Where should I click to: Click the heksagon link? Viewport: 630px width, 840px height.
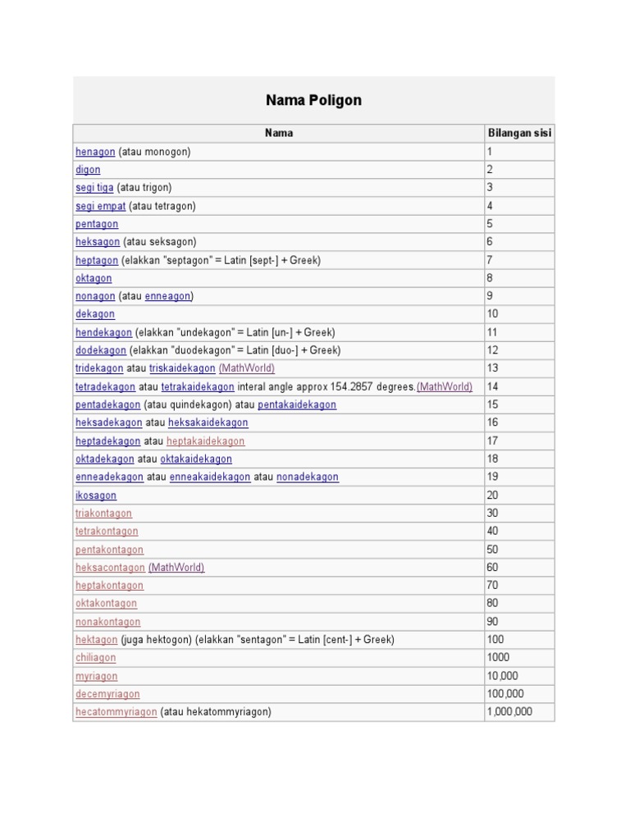pos(98,242)
